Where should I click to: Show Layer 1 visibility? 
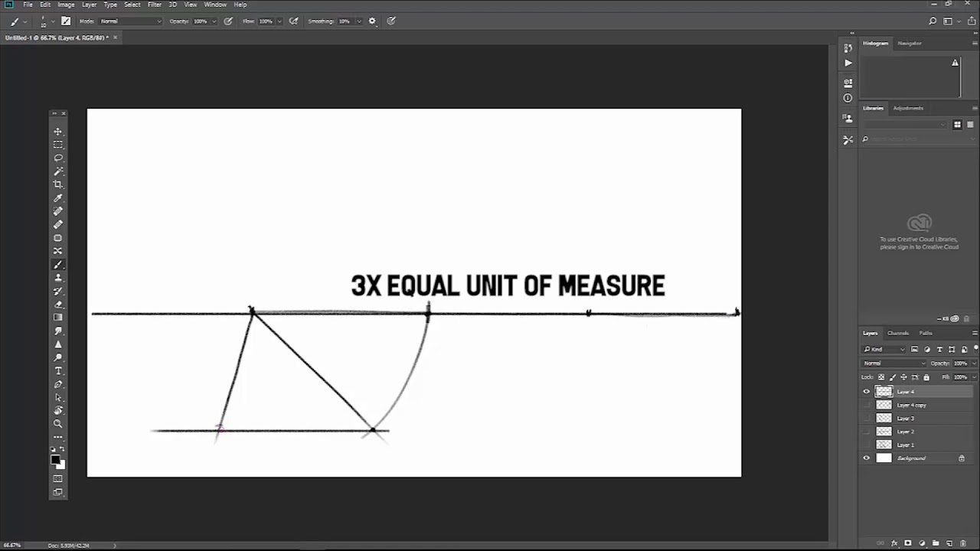pos(867,445)
